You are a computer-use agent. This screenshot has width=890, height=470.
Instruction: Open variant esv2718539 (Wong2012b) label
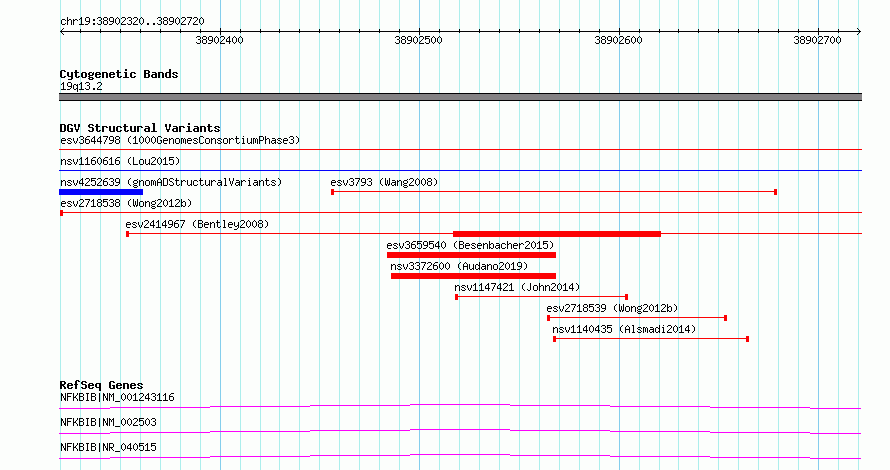point(612,308)
